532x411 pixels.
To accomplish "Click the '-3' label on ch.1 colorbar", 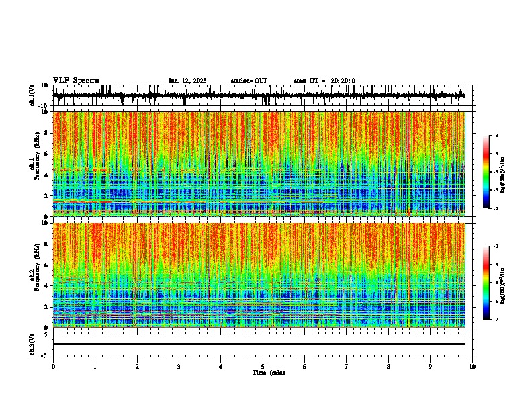I will 495,136.
